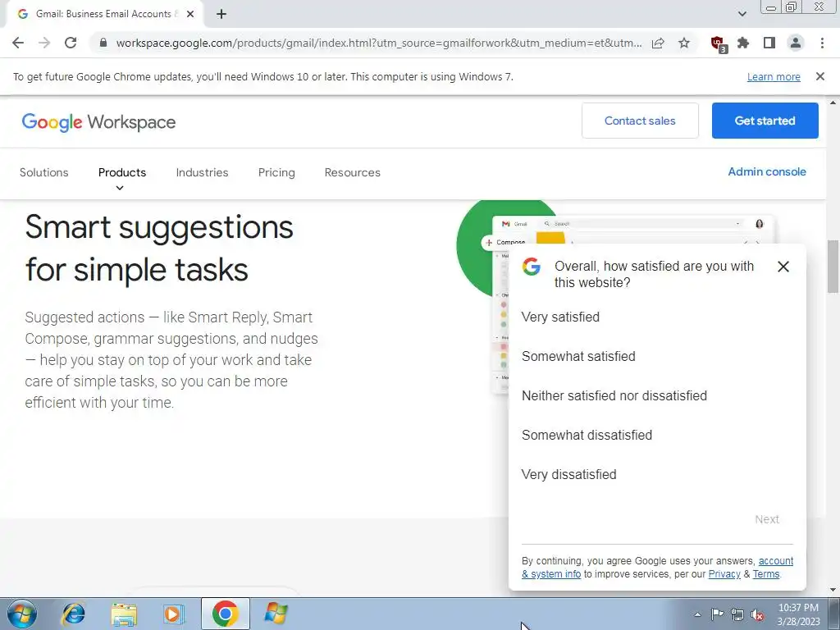Click the padlock site info icon
Viewport: 840px width, 630px height.
pyautogui.click(x=103, y=43)
